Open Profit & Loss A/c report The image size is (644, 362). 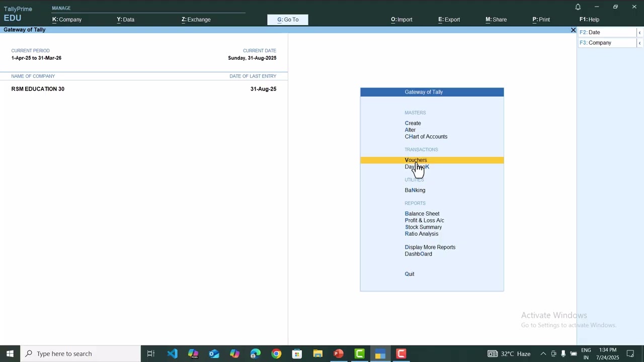pyautogui.click(x=425, y=221)
